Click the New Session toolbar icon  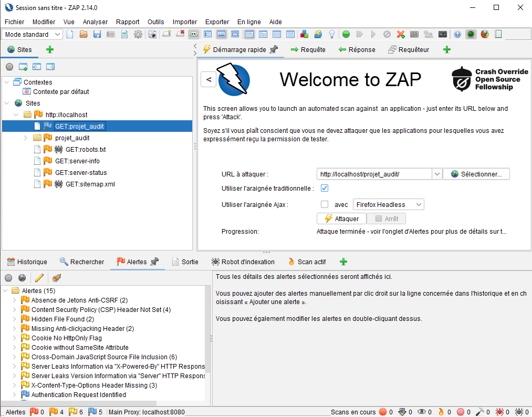coord(70,35)
